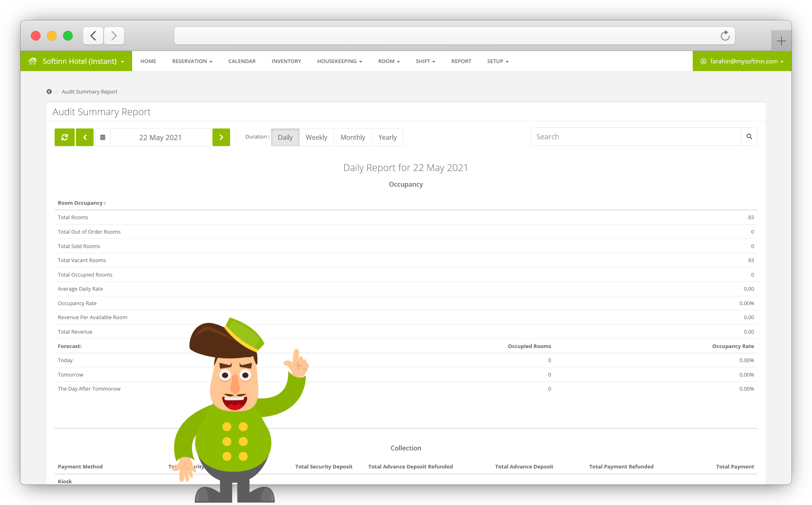Open the Housekeeping dropdown menu
Screen dimensions: 812x505
339,61
